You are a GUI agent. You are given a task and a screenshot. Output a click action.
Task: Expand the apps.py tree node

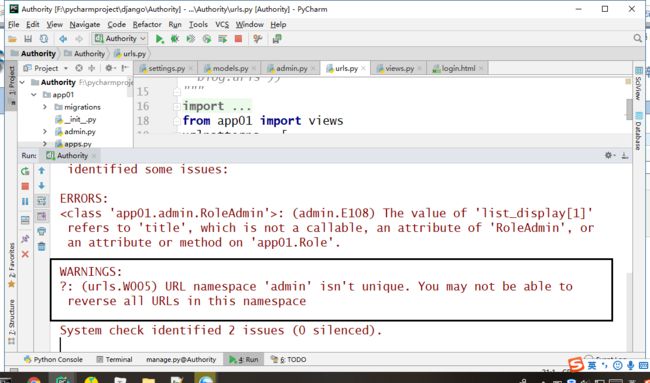45,144
